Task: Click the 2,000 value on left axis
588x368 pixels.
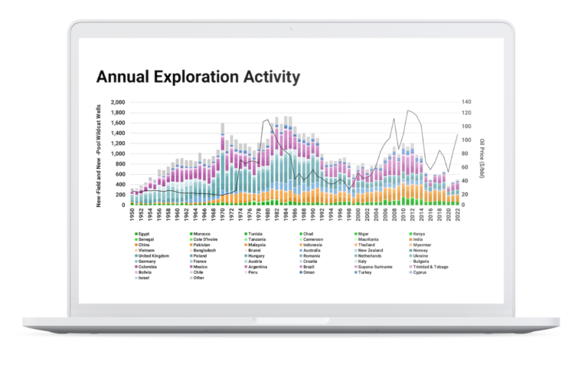Action: [x=117, y=102]
